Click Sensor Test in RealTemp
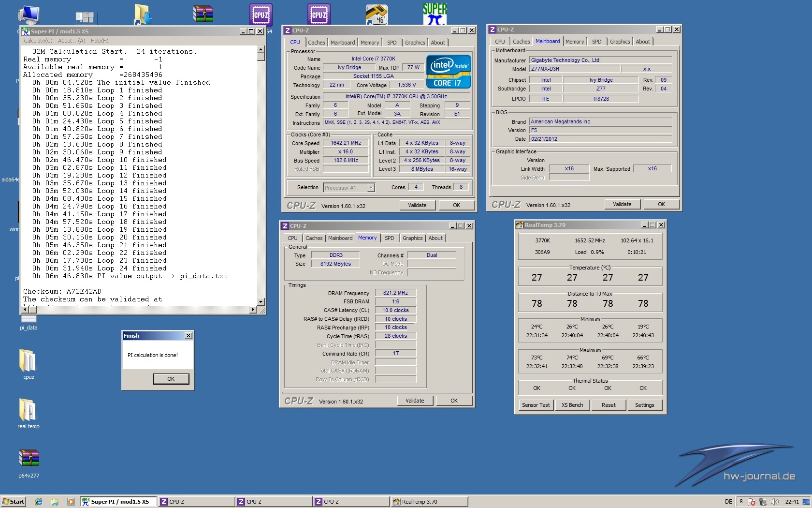Viewport: 812px width, 508px height. pos(536,405)
